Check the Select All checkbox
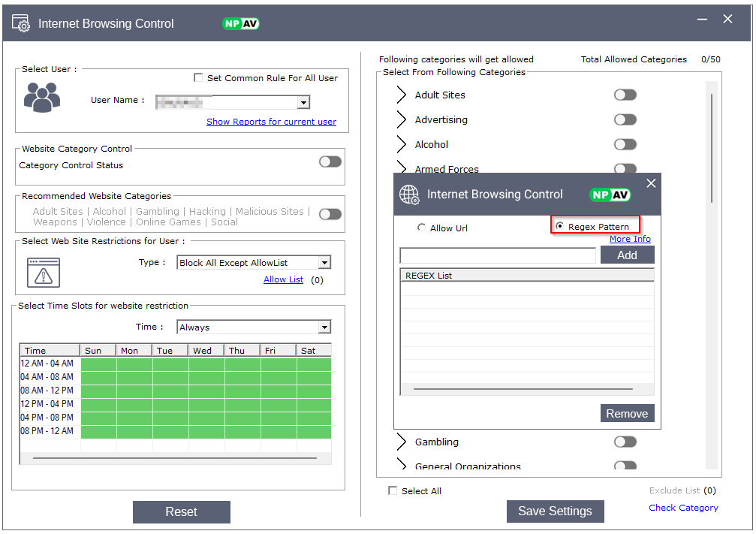 pos(393,490)
